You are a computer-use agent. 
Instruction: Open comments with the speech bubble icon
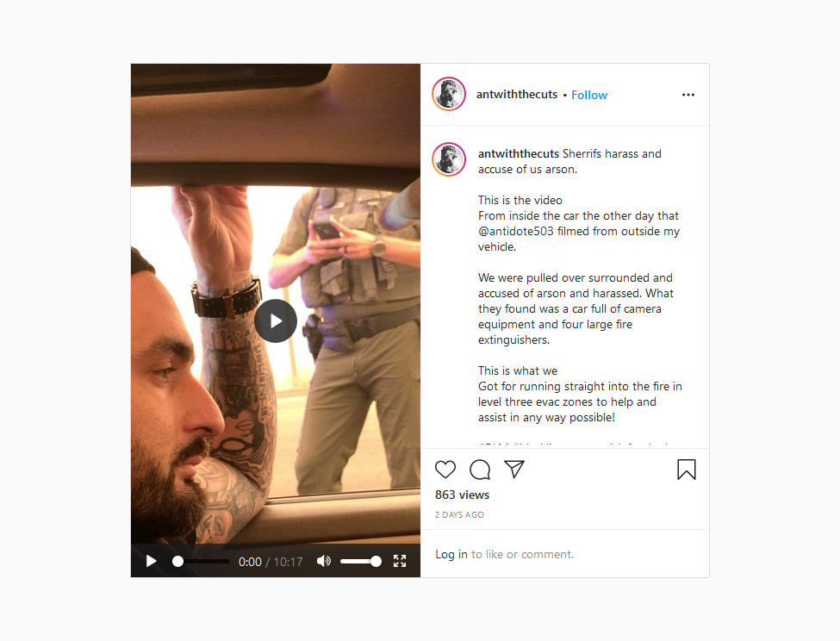(x=480, y=470)
